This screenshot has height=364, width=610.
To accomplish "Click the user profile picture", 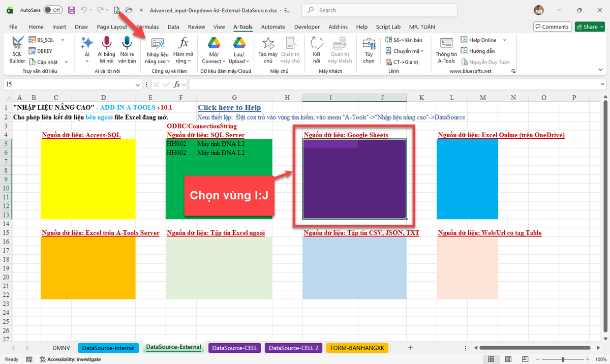I will [x=539, y=10].
